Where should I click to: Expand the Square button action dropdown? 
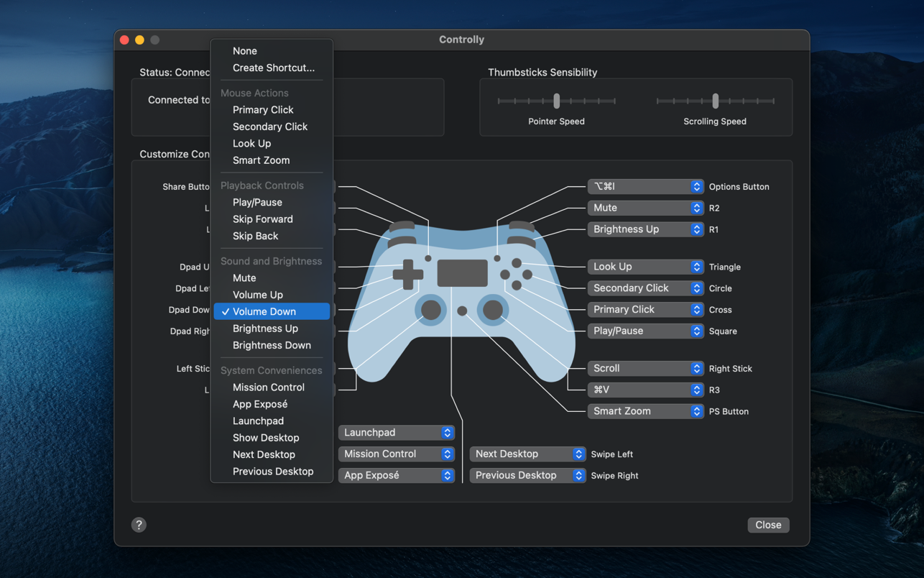pos(645,331)
